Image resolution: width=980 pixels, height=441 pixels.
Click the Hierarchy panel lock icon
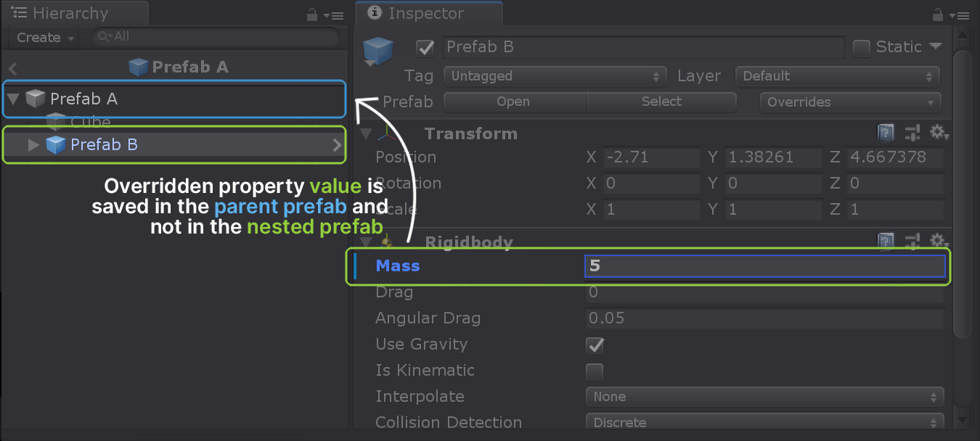[312, 14]
